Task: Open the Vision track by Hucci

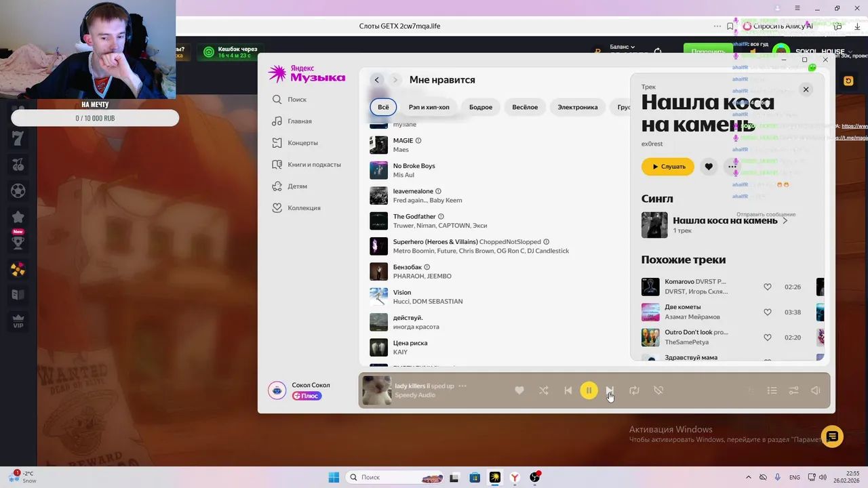Action: click(x=402, y=292)
